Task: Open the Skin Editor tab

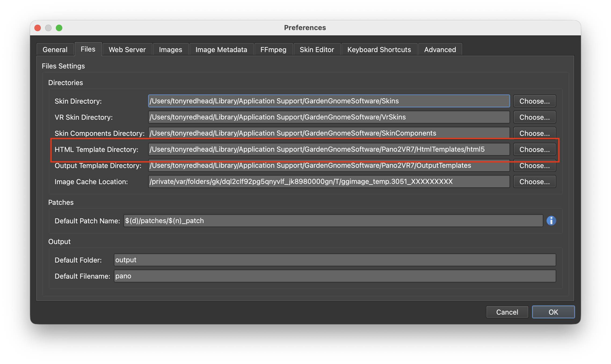Action: (x=317, y=50)
